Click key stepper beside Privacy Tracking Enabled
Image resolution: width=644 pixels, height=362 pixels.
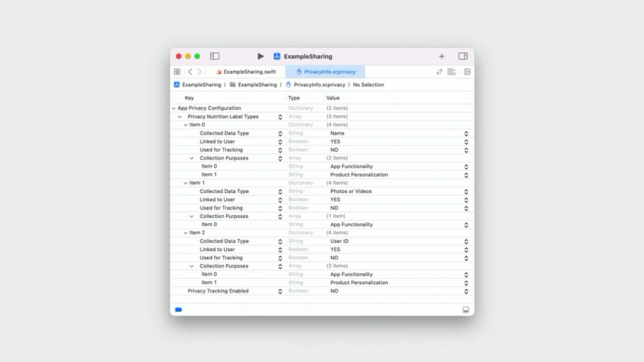(280, 291)
